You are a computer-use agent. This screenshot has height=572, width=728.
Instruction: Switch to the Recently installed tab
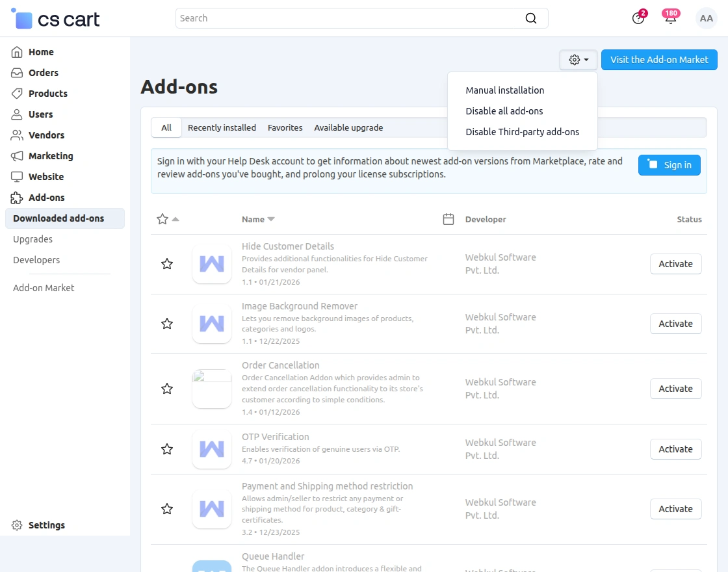[x=222, y=127]
